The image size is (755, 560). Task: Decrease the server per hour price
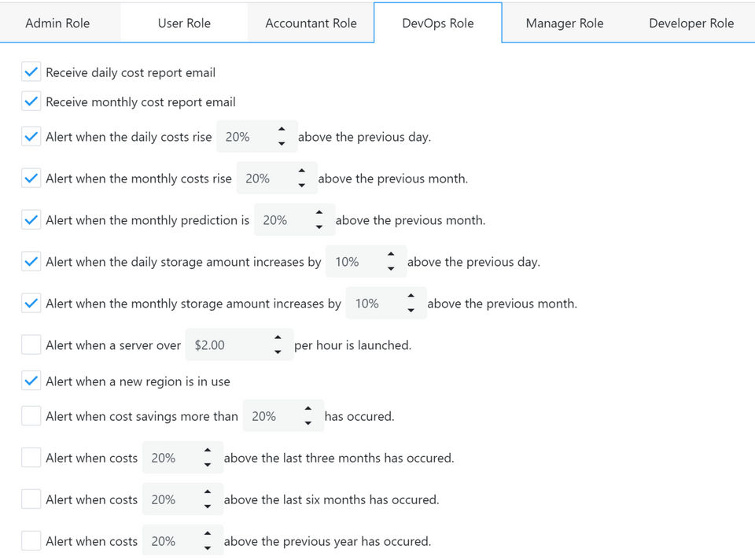point(278,352)
